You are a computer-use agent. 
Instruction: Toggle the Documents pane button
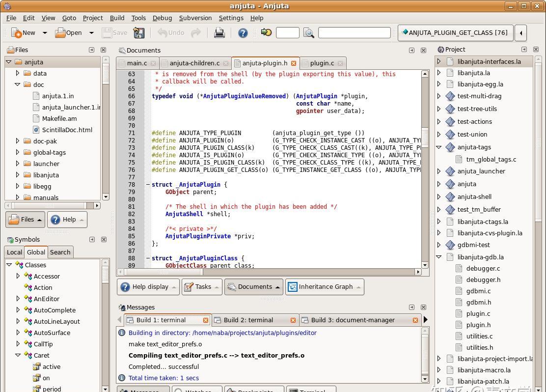coord(253,287)
